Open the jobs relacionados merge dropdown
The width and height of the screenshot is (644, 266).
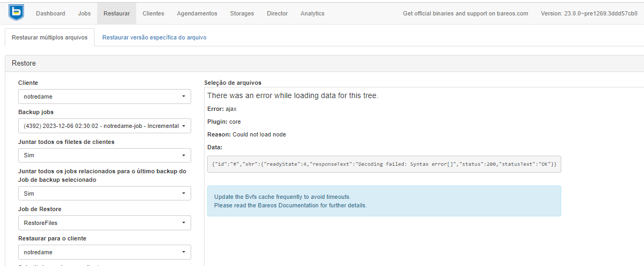pos(105,194)
